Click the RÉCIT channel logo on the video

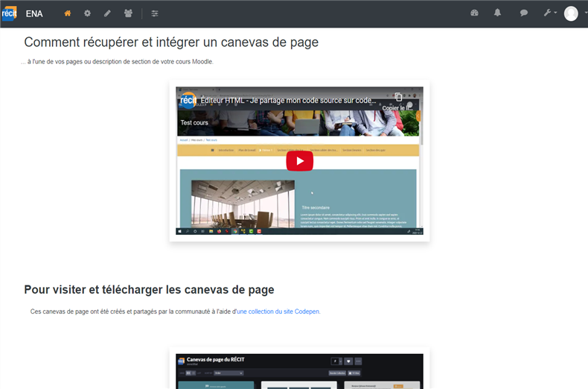coord(188,100)
